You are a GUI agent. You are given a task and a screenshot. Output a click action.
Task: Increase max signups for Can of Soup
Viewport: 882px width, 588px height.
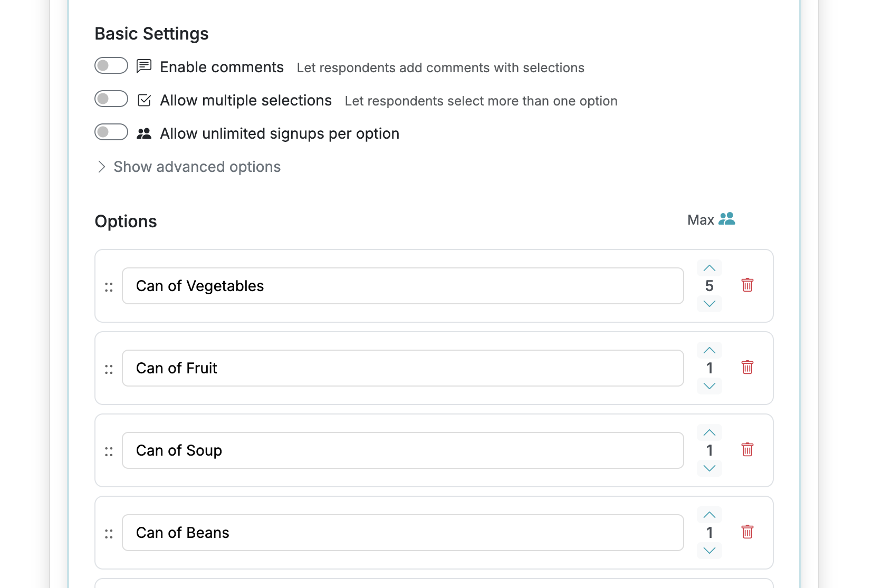point(709,432)
